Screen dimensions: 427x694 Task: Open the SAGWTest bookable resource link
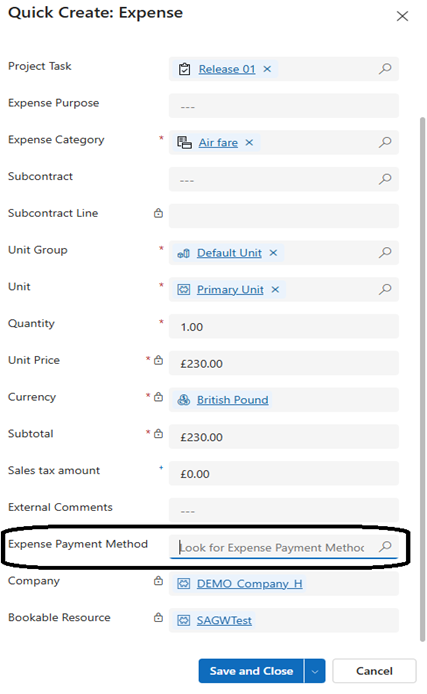[224, 621]
